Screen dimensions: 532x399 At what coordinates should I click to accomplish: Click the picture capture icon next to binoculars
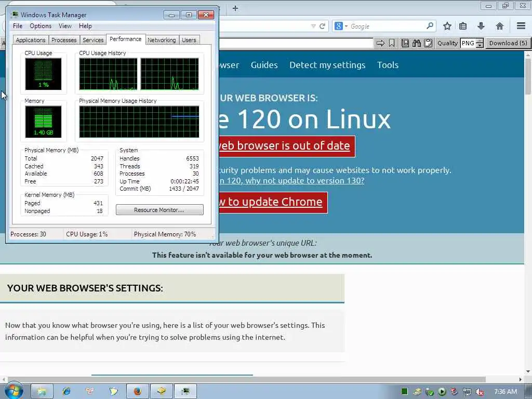coord(405,43)
